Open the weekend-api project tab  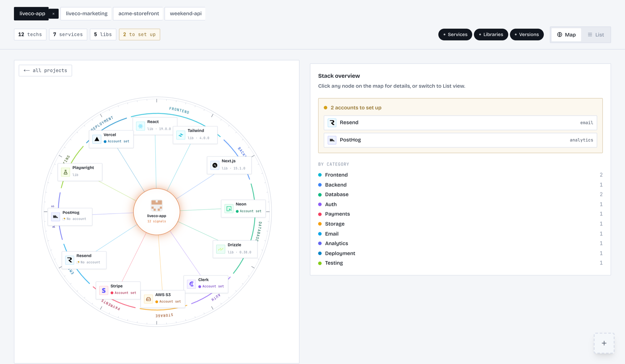click(185, 14)
